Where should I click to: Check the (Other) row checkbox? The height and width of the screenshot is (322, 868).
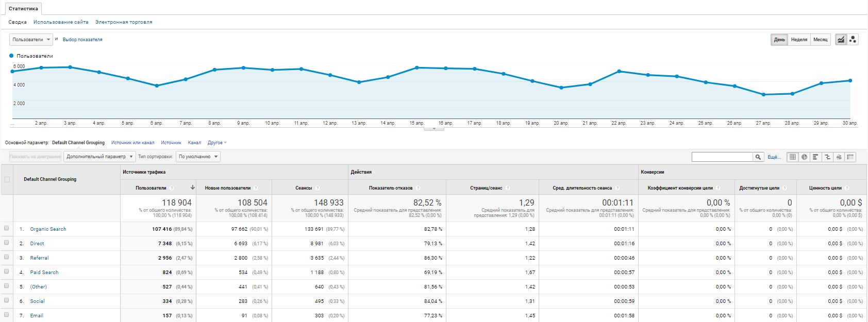tap(6, 286)
